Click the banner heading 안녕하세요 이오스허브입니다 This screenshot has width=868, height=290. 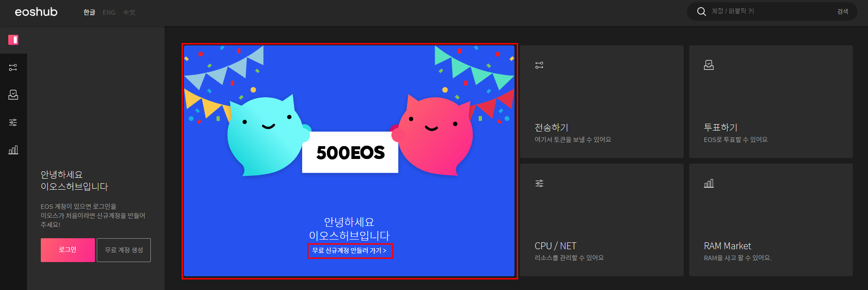click(x=349, y=229)
